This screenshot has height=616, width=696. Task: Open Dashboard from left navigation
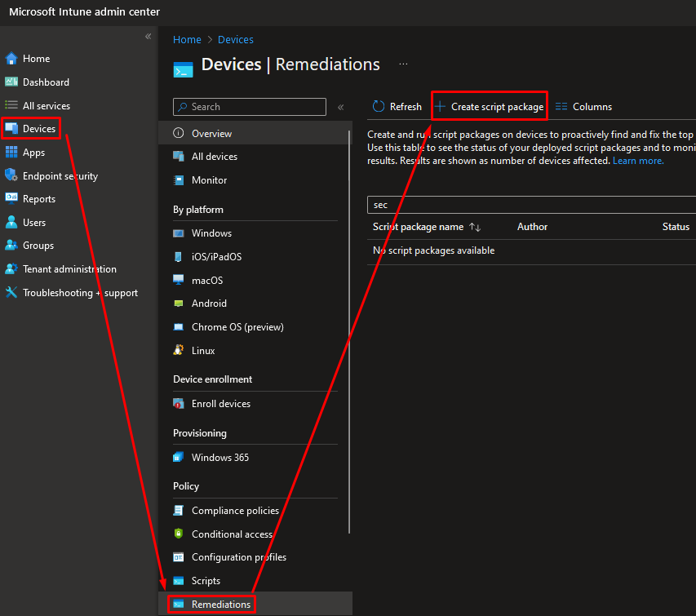pos(46,82)
